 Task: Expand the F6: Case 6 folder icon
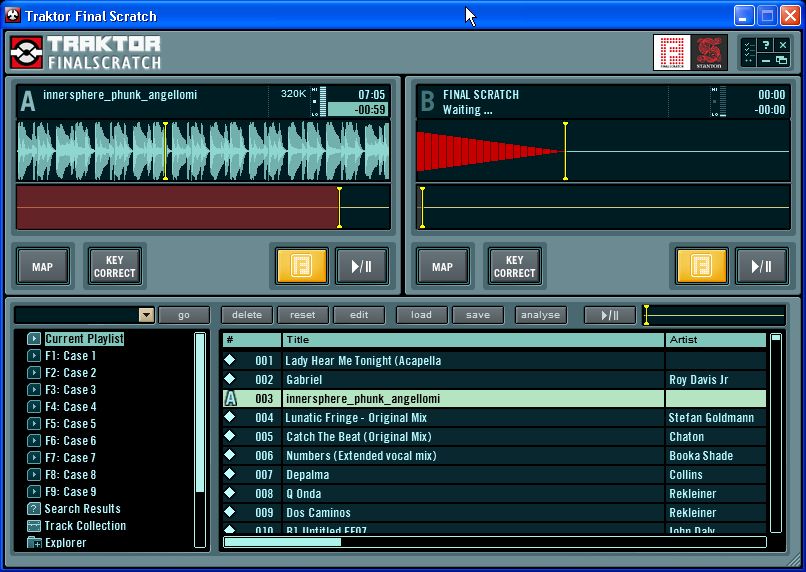coord(34,440)
